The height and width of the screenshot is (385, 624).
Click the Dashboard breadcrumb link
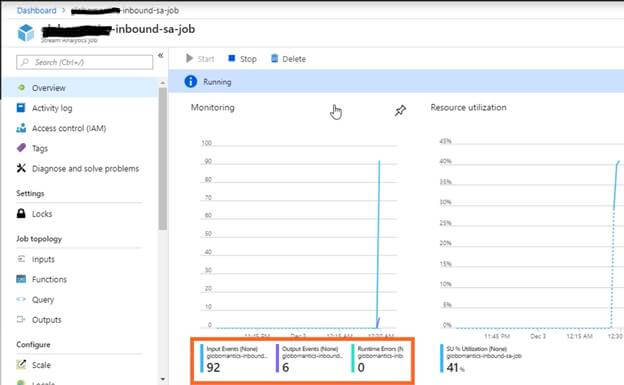pyautogui.click(x=36, y=10)
